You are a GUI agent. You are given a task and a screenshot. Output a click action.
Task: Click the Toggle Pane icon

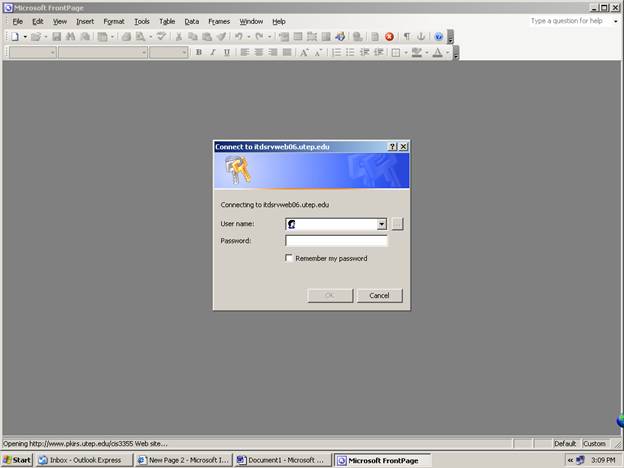tap(103, 37)
